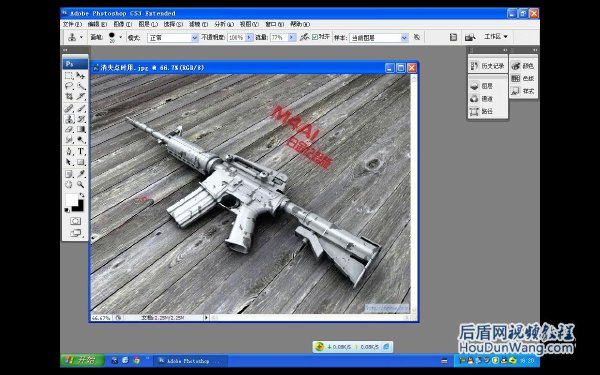Viewport: 600px width, 375px height.
Task: Toggle the airbrush option
Action: tap(305, 37)
